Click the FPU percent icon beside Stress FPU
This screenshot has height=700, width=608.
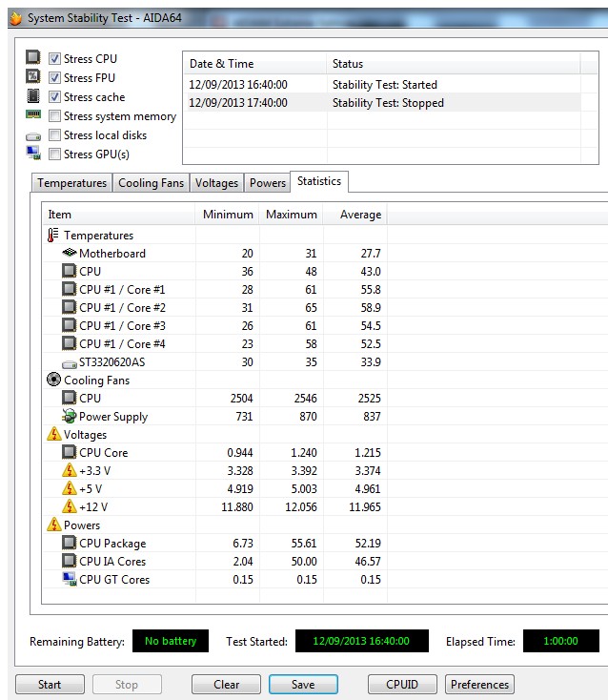33,77
